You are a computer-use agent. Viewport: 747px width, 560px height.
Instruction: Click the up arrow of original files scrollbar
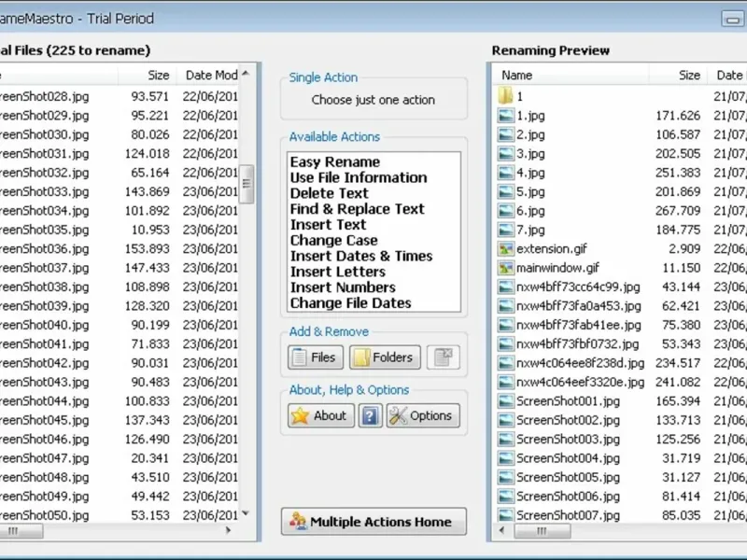(x=246, y=74)
